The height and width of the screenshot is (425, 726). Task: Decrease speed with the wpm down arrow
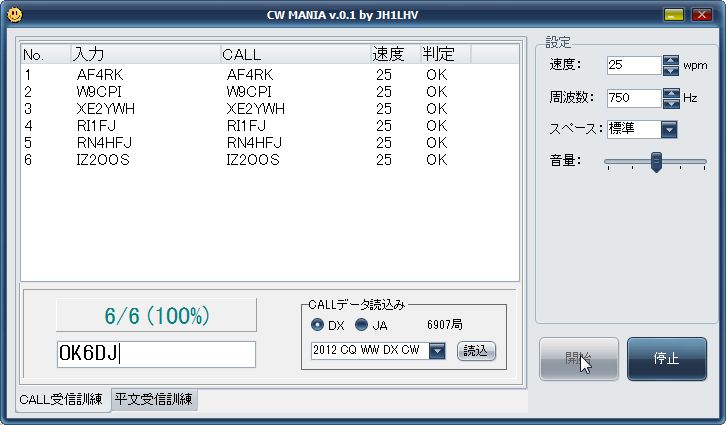(671, 70)
